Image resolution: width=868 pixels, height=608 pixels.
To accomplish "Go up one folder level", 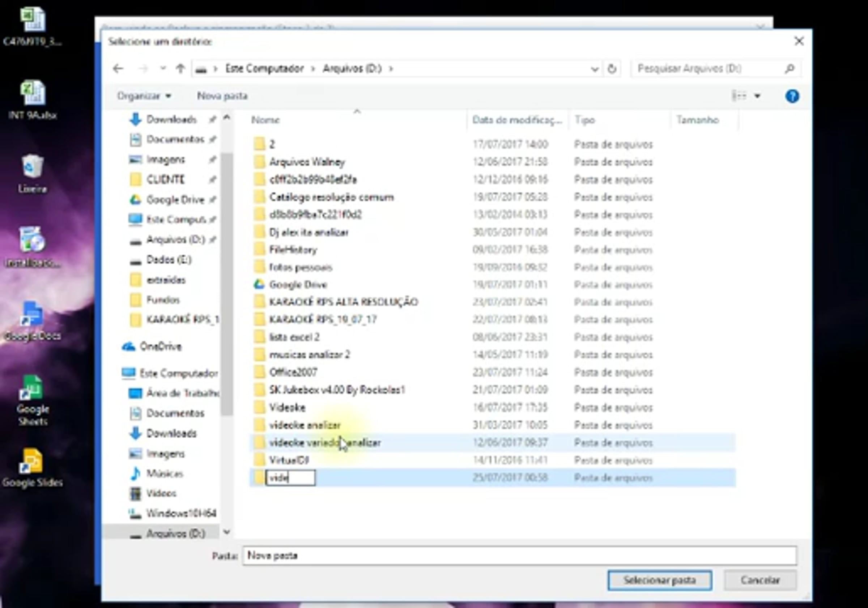I will [180, 68].
